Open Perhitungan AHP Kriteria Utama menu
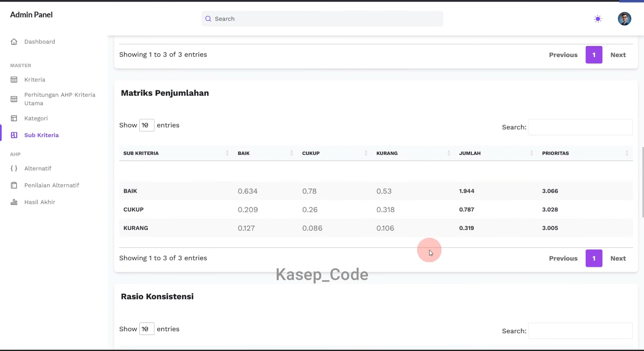The width and height of the screenshot is (644, 351). (x=60, y=99)
